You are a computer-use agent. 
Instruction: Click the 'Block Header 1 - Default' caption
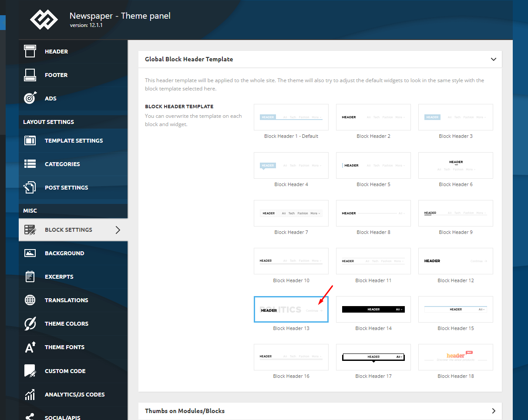[x=291, y=136]
